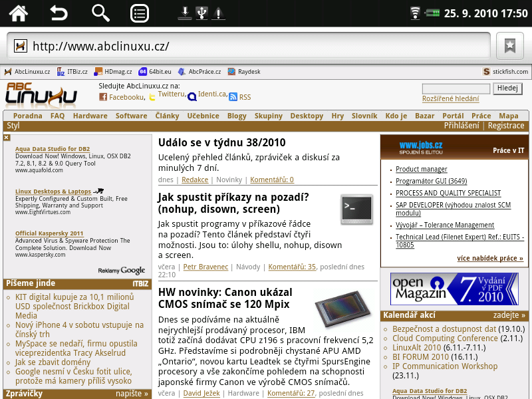Click the Styl link in the menu bar

pyautogui.click(x=13, y=126)
